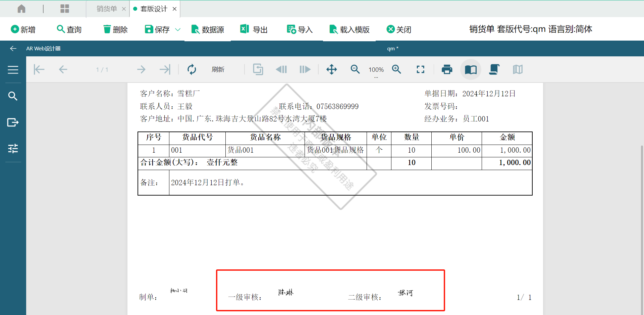Click the 二级审核 label
Viewport: 644px width, 315px height.
[365, 297]
